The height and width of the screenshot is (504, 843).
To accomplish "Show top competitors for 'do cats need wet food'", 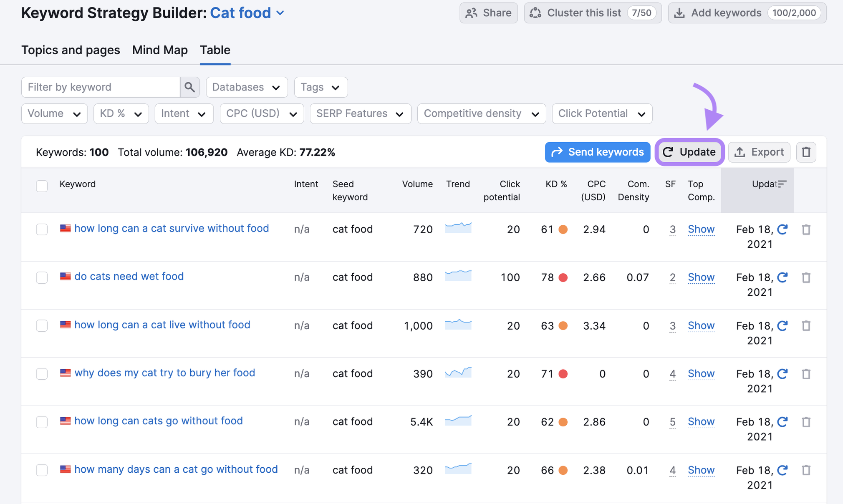I will pyautogui.click(x=701, y=277).
